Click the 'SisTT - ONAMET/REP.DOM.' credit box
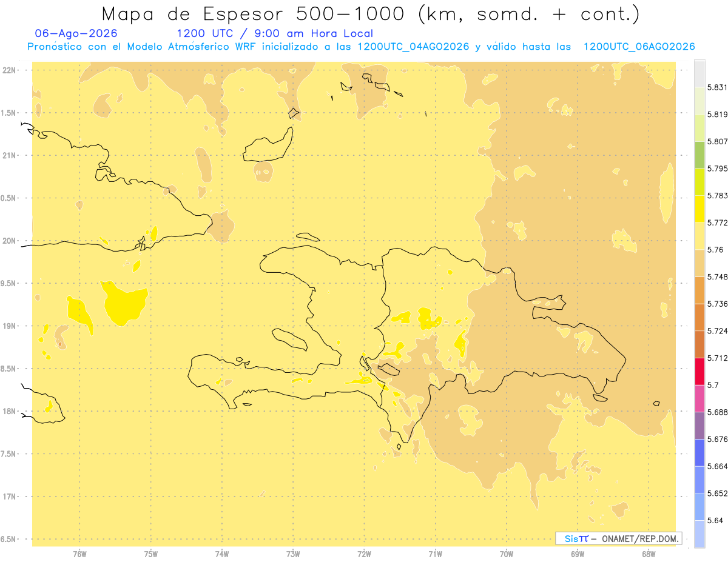The width and height of the screenshot is (728, 562). point(619,538)
